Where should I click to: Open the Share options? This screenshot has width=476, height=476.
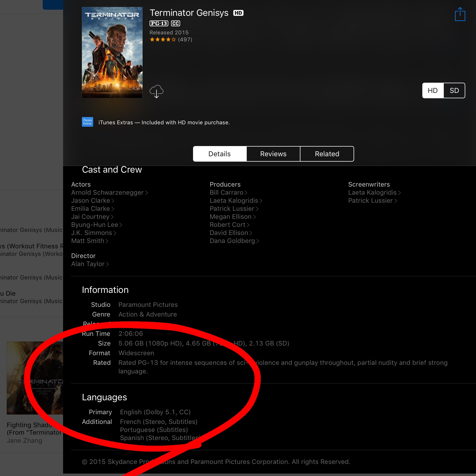pyautogui.click(x=460, y=14)
